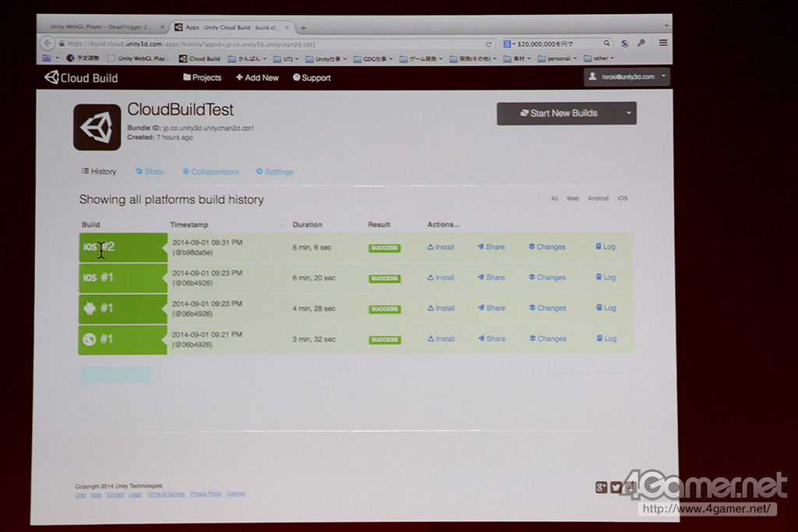This screenshot has height=532, width=798.
Task: Open the Projects menu item
Action: (x=202, y=78)
